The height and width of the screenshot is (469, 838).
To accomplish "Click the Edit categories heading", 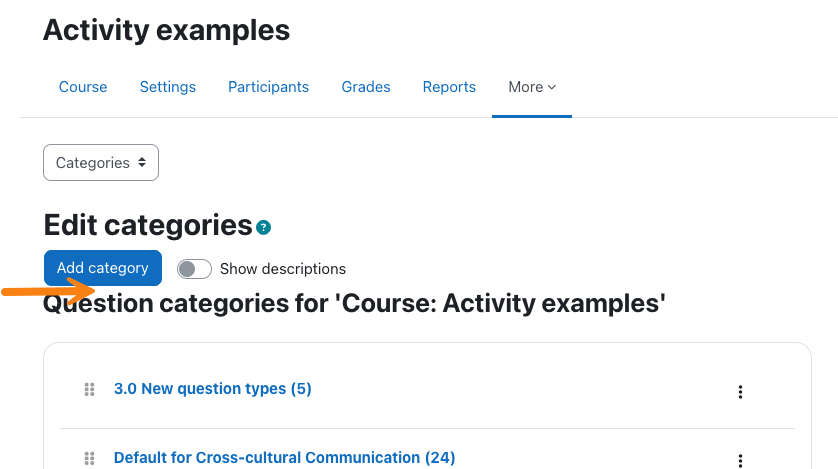I will (x=148, y=225).
